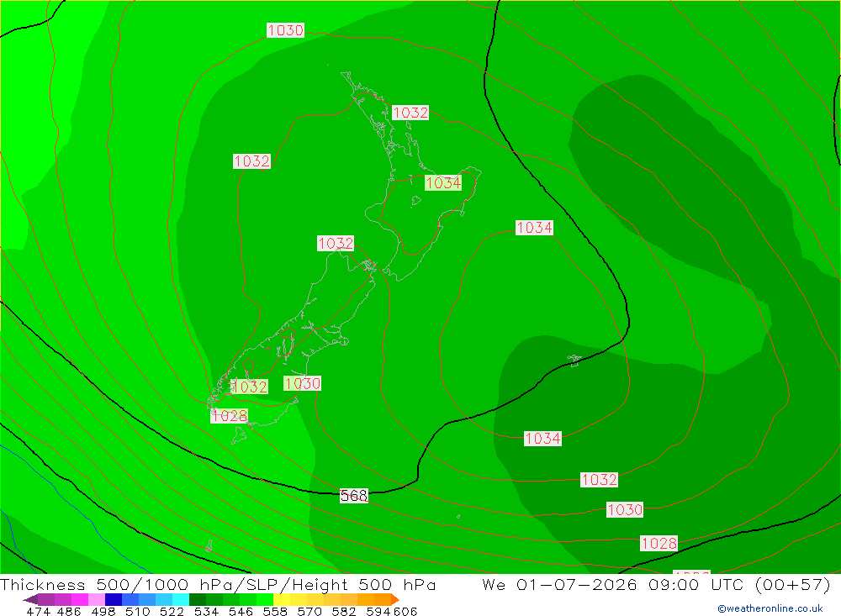Click the 546 legend scale value

241,611
